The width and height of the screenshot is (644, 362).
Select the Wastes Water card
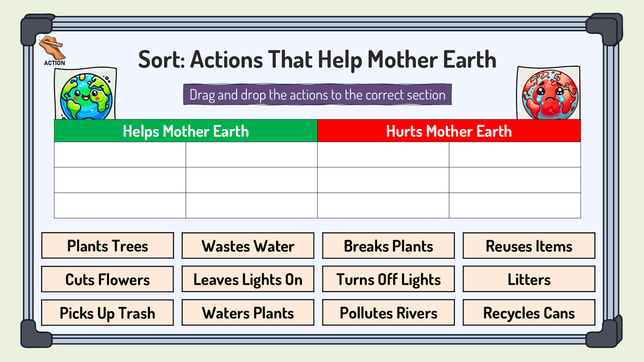[x=248, y=246]
